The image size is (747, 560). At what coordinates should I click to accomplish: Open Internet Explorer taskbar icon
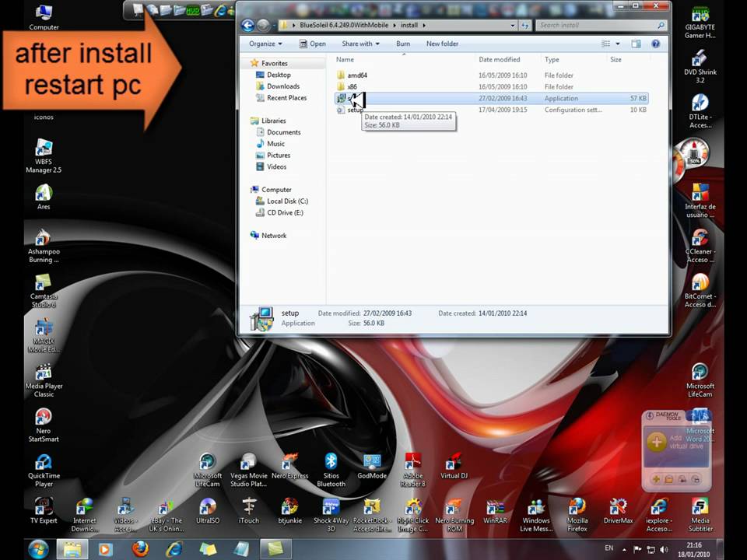tap(174, 549)
